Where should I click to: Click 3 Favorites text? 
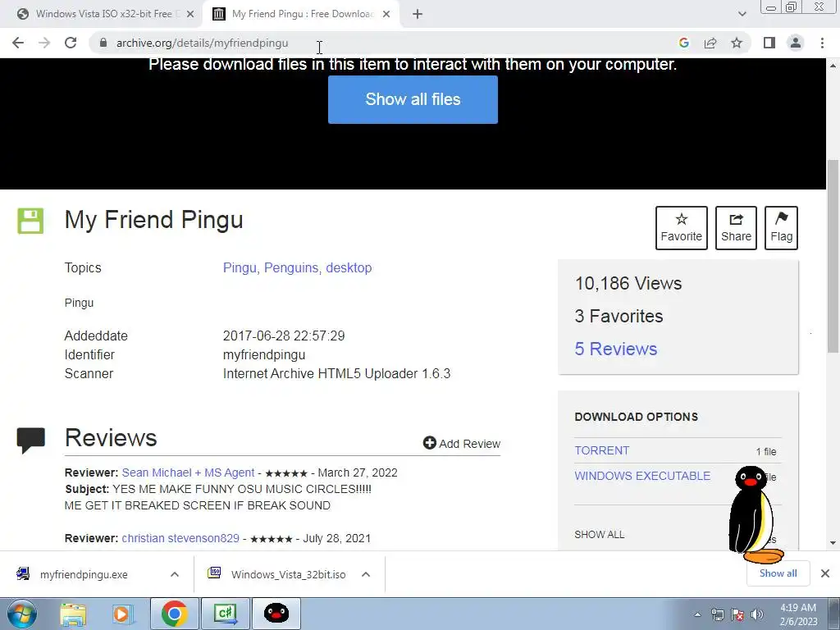click(x=619, y=316)
